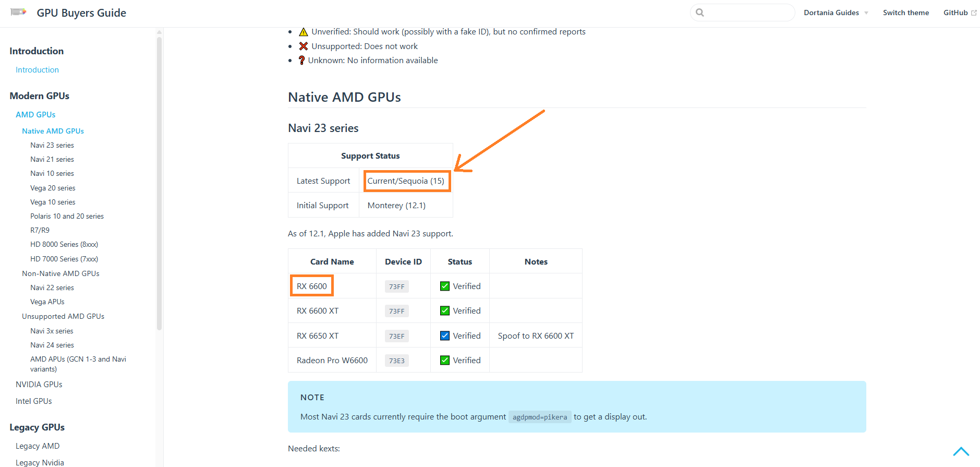Open the R7/R9 sidebar link
Image resolution: width=980 pixels, height=467 pixels.
40,230
